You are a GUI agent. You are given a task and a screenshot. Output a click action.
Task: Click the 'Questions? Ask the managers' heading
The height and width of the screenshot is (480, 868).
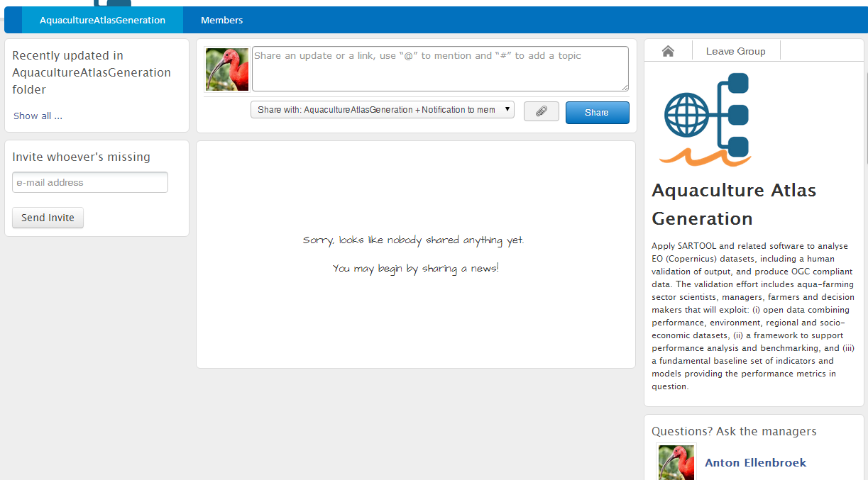click(x=734, y=431)
